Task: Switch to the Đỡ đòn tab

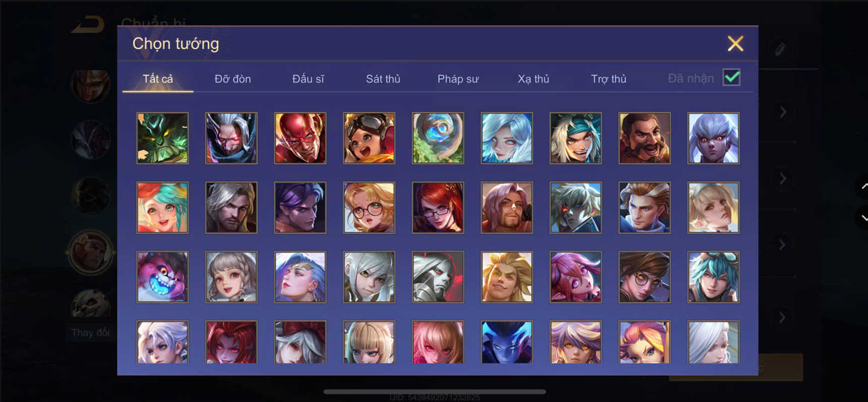Action: pyautogui.click(x=233, y=79)
